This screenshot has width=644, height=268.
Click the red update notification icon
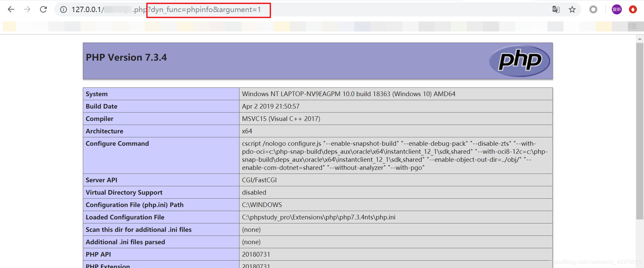click(633, 9)
